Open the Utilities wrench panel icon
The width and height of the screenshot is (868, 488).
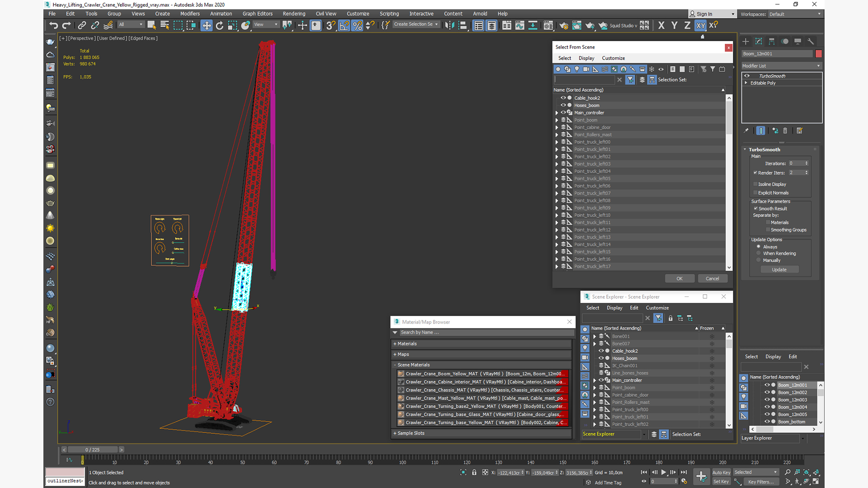811,41
